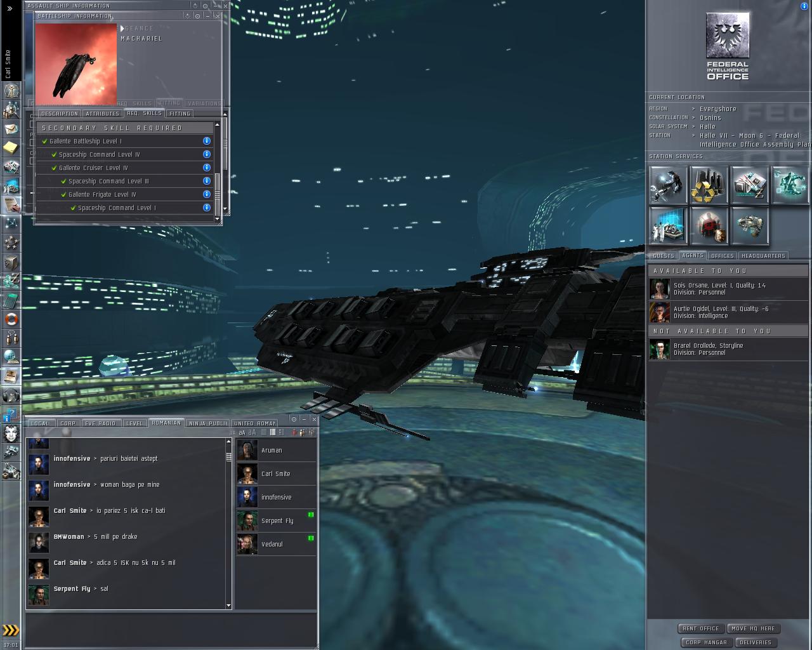This screenshot has width=812, height=650.
Task: Switch to the Local chat tab
Action: click(40, 423)
